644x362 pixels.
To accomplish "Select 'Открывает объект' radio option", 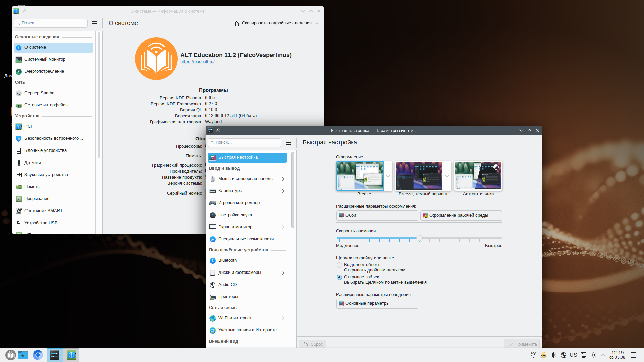I will 339,277.
